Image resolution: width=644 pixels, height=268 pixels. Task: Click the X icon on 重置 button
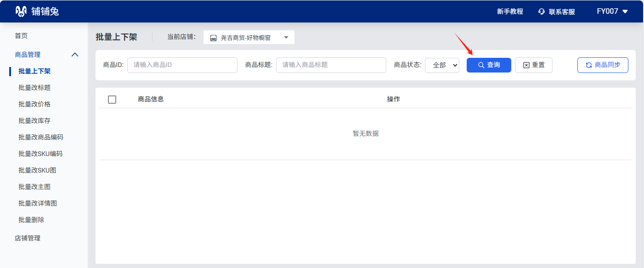(526, 65)
